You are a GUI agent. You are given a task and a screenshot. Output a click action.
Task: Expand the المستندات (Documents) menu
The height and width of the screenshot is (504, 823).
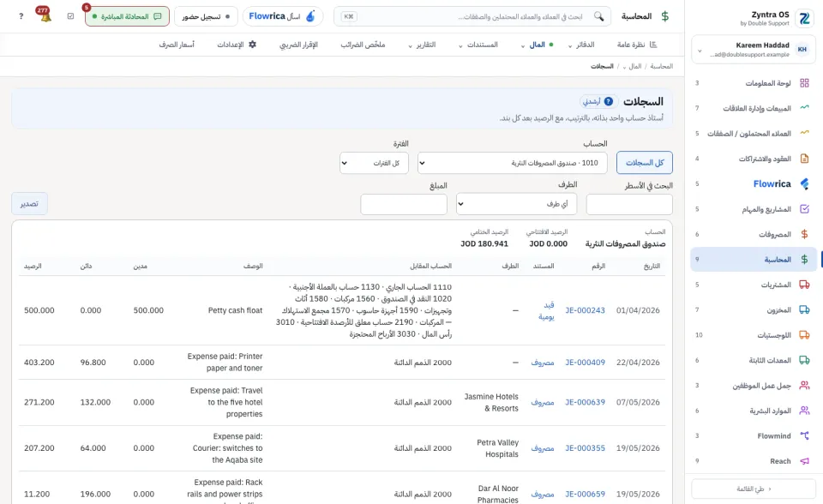pyautogui.click(x=478, y=45)
